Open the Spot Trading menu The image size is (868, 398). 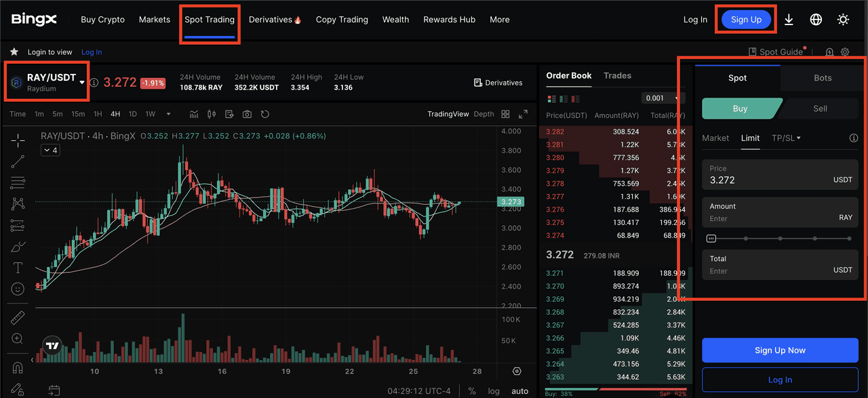(210, 20)
